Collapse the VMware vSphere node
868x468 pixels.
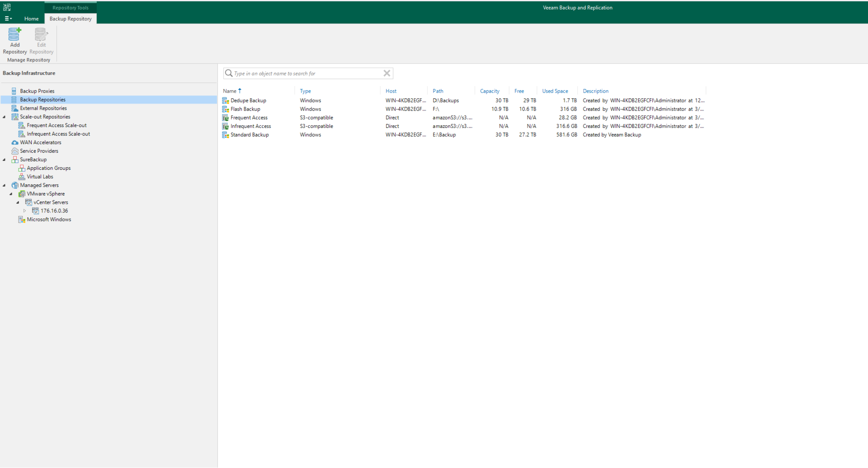(x=11, y=194)
